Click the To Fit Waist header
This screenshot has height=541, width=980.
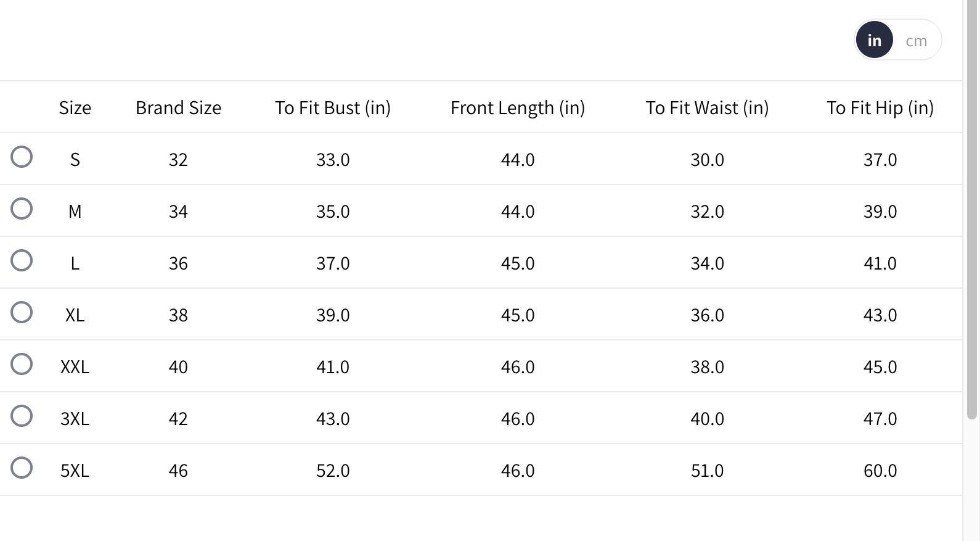click(707, 108)
